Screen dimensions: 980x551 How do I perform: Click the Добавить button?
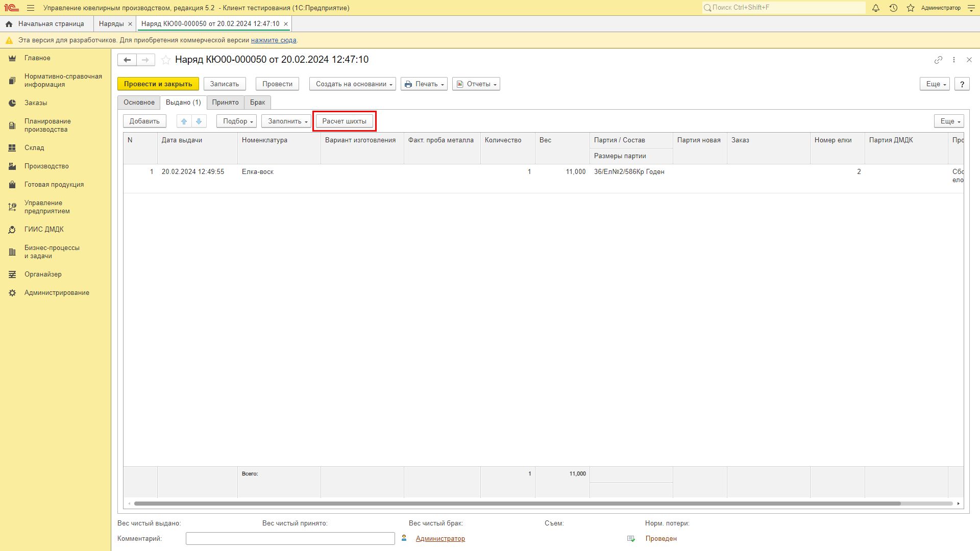click(x=144, y=121)
